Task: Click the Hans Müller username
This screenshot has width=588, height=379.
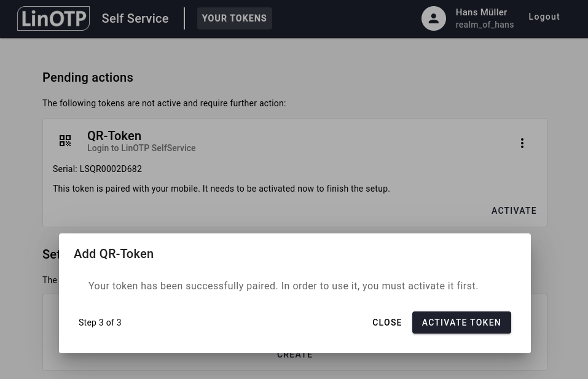Action: click(x=481, y=12)
